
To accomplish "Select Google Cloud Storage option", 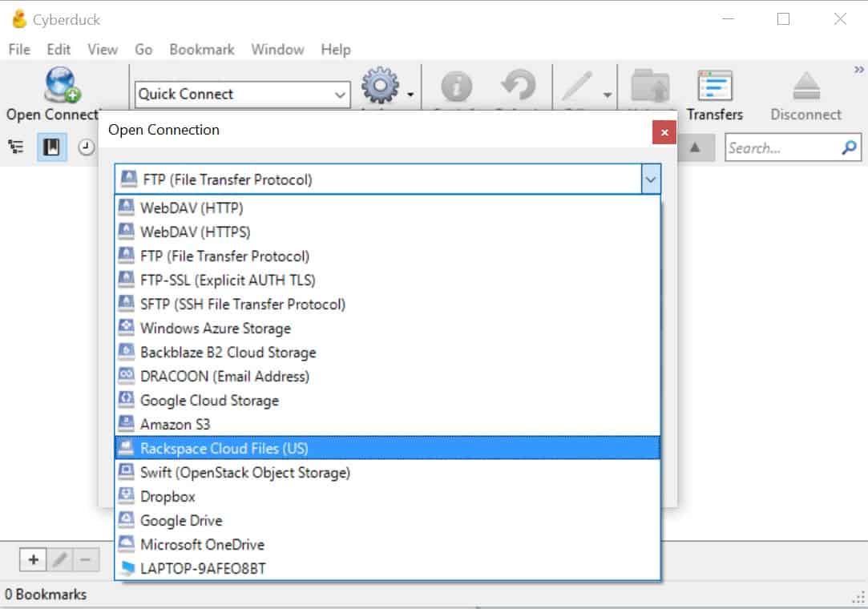I will click(x=387, y=401).
